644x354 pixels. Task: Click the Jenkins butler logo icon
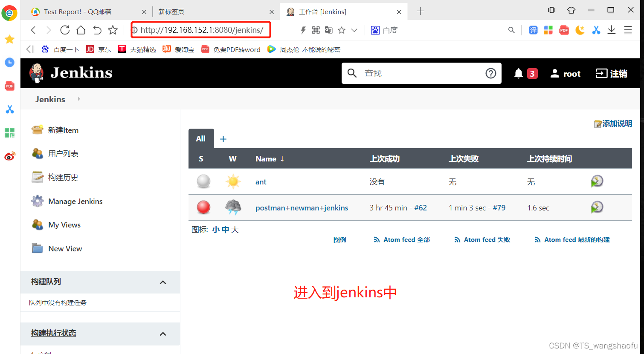[37, 73]
